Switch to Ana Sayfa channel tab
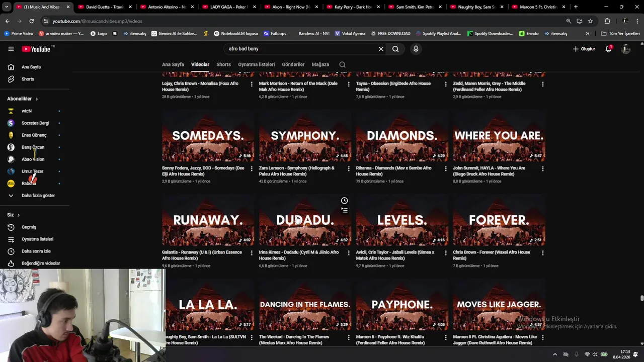Image resolution: width=644 pixels, height=362 pixels. pos(173,64)
